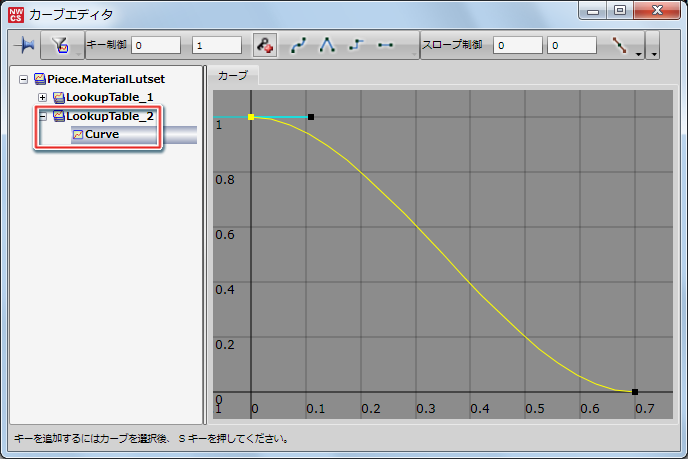Select the Curve item under LookupTable_2
Screen dimensions: 688x459
pos(102,135)
